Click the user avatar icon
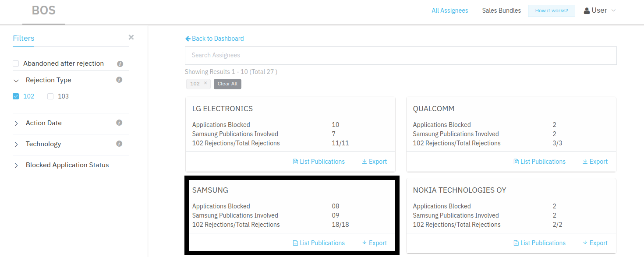The width and height of the screenshot is (644, 257). tap(587, 11)
